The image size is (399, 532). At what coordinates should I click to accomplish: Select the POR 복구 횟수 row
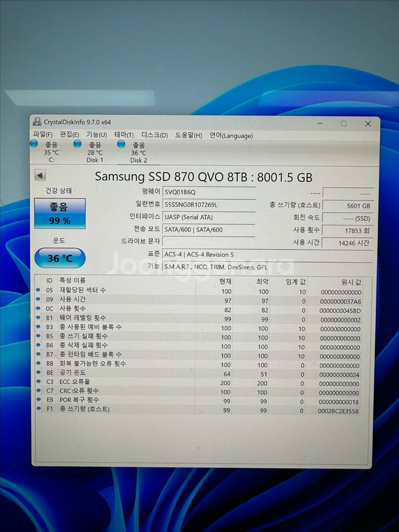pyautogui.click(x=198, y=401)
